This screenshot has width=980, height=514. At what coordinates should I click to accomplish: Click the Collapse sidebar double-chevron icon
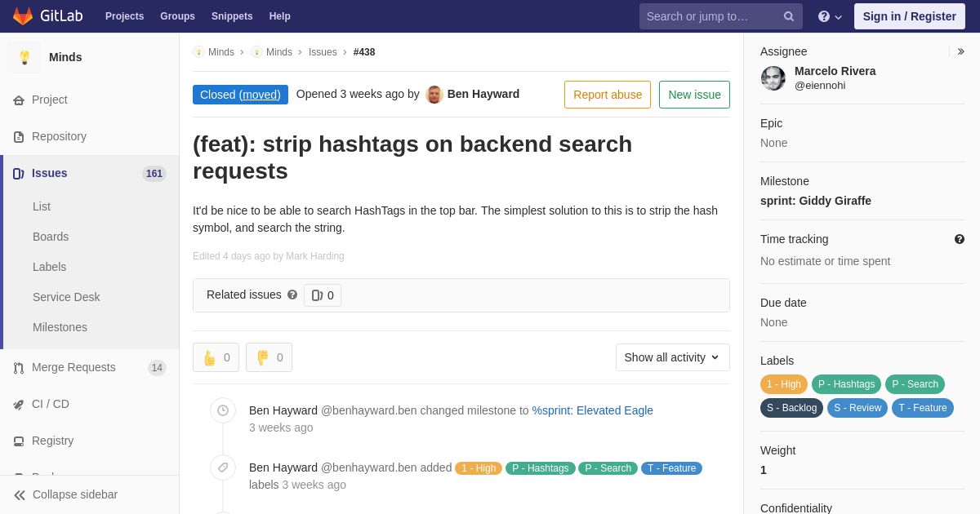[x=20, y=495]
